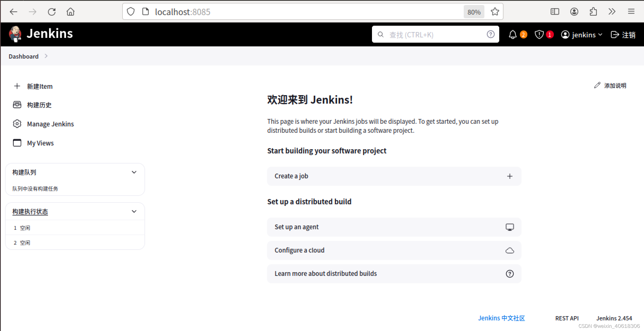Click the cloud icon on Configure a cloud

(510, 250)
